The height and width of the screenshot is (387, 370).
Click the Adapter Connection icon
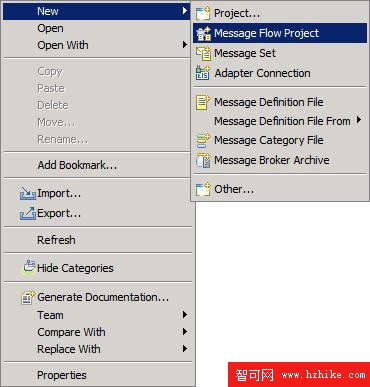203,73
